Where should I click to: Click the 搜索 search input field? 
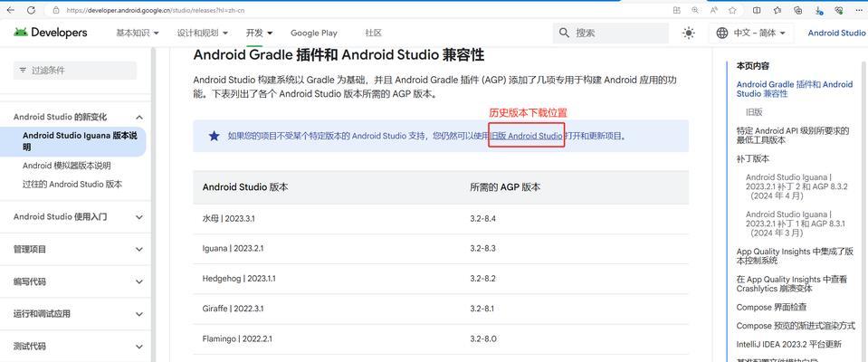[x=611, y=33]
